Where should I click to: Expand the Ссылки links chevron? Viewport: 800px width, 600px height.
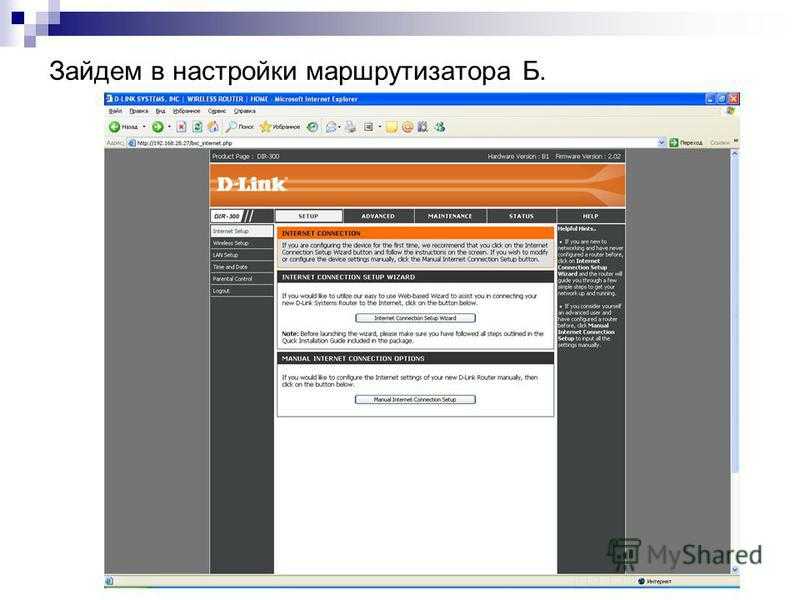(736, 140)
